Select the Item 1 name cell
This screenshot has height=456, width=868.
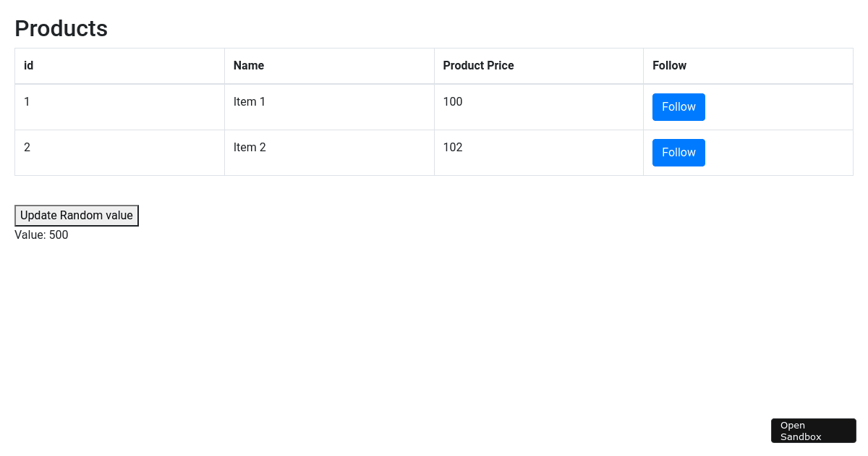pos(250,101)
